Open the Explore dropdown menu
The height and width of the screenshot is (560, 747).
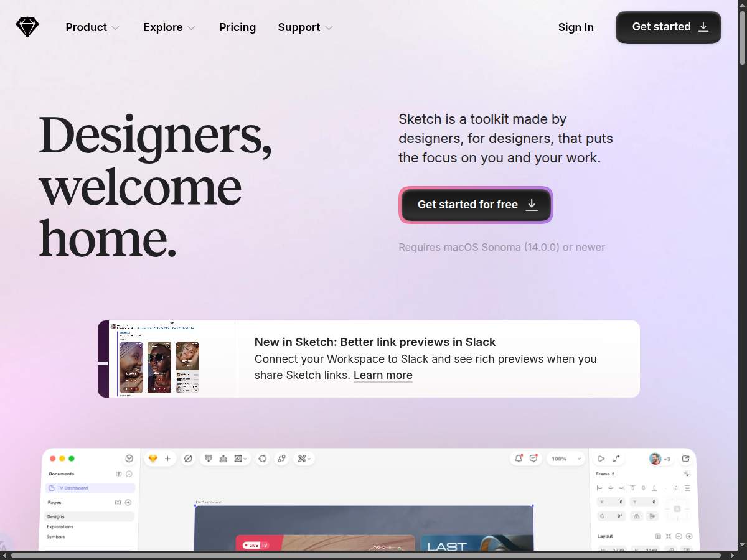coord(169,27)
